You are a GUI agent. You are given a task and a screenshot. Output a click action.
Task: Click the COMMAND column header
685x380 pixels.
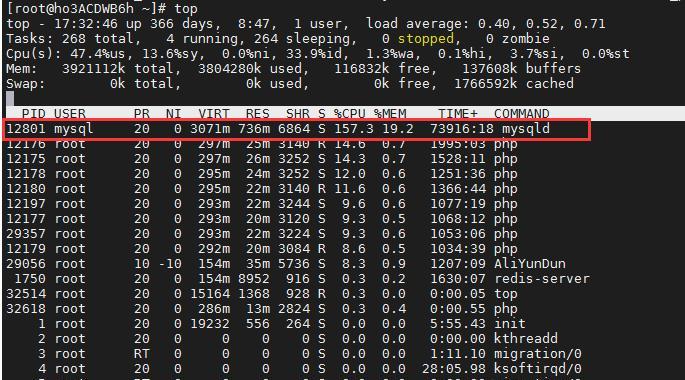522,114
